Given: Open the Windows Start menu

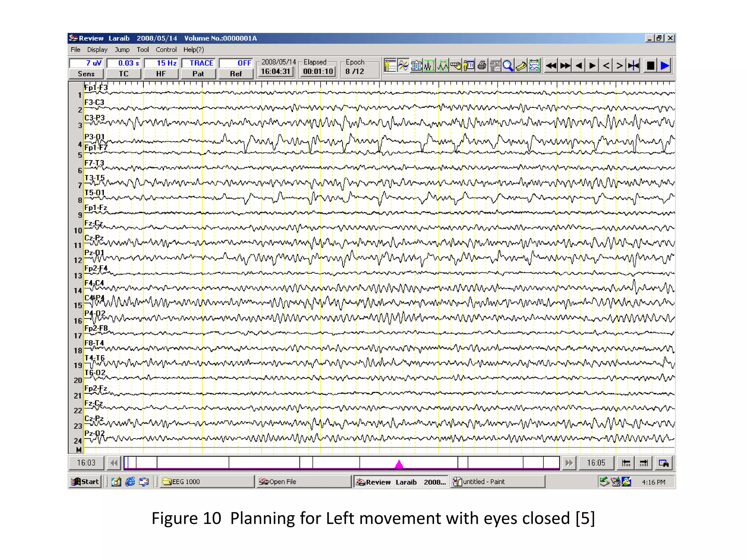Looking at the screenshot, I should (85, 482).
